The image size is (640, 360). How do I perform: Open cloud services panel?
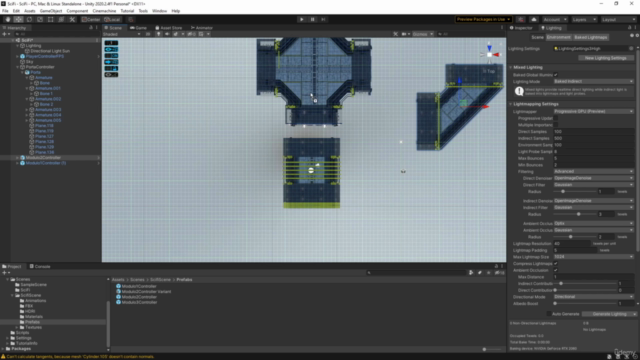[x=534, y=19]
